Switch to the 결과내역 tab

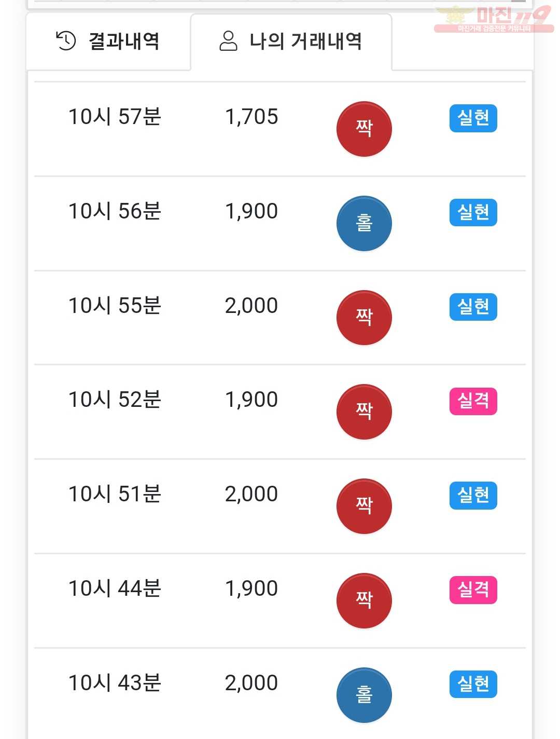pyautogui.click(x=108, y=42)
